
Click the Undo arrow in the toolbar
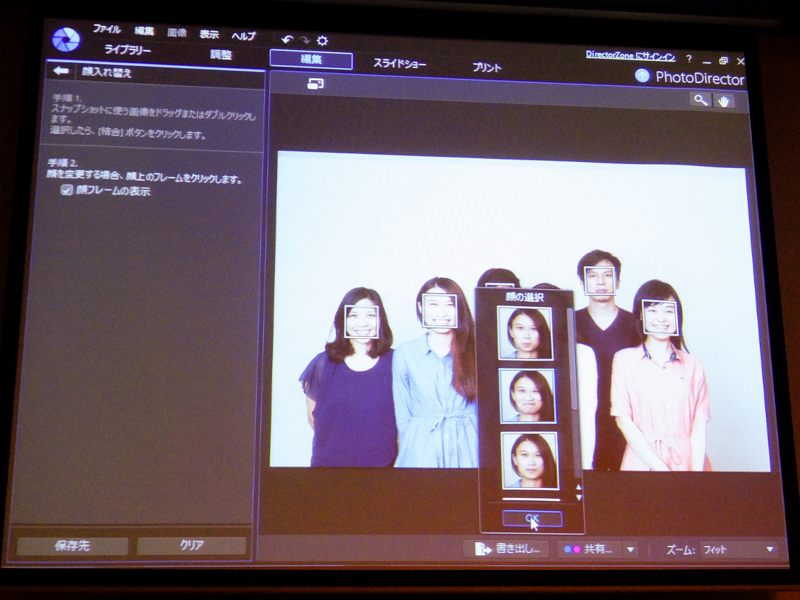[288, 39]
